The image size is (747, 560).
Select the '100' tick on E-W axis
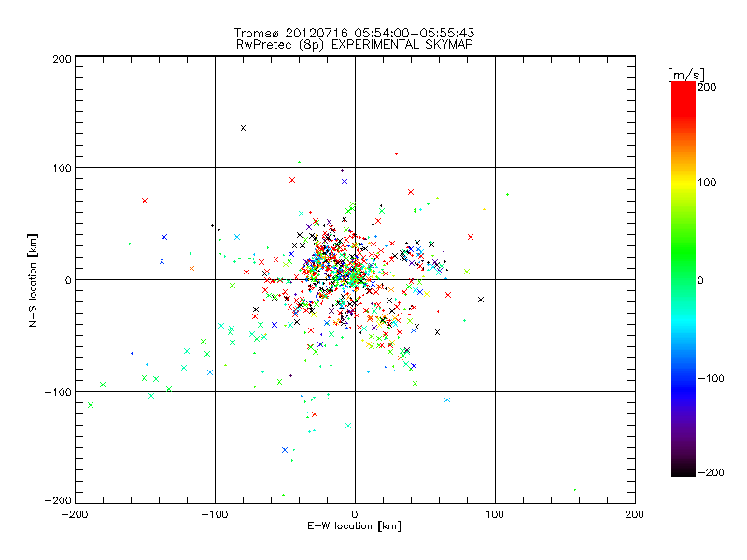point(495,514)
